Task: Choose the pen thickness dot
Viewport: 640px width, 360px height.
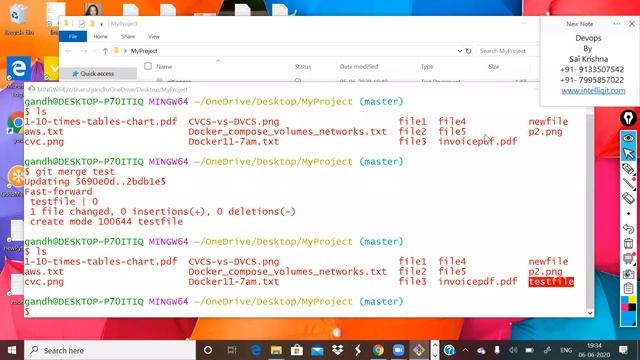Action: click(x=628, y=213)
